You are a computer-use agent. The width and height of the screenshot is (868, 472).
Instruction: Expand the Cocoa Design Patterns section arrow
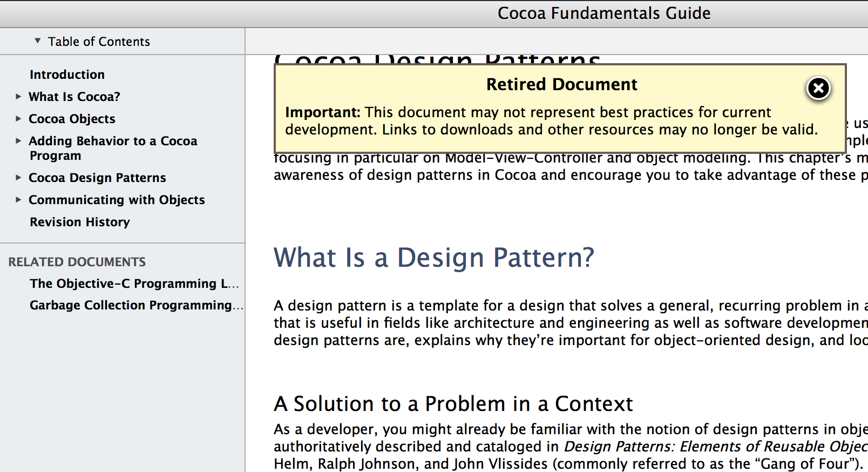click(x=18, y=178)
